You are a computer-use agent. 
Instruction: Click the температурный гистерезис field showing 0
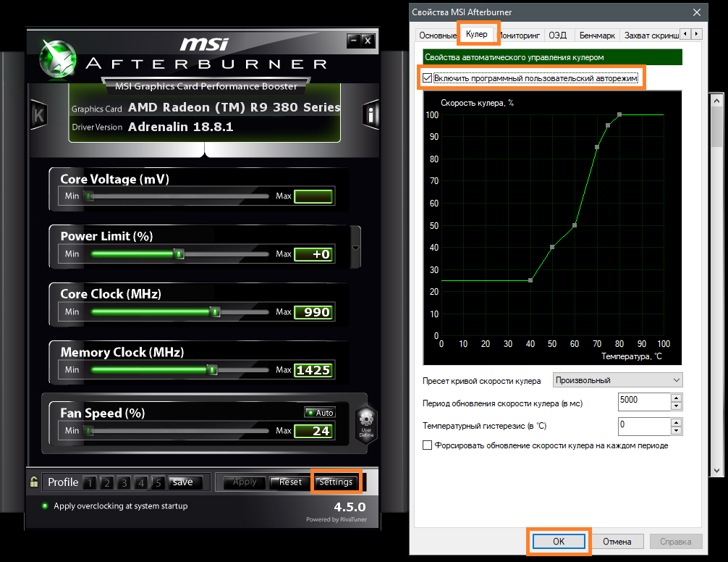[645, 427]
